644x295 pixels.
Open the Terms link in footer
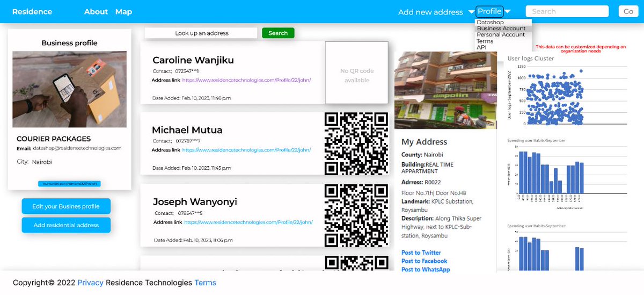tap(205, 283)
